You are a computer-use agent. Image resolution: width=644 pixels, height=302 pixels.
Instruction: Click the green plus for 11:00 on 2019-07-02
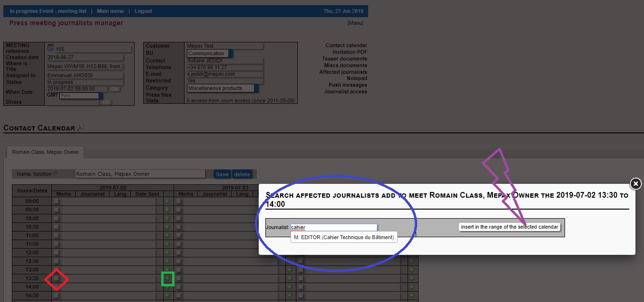coord(167,236)
